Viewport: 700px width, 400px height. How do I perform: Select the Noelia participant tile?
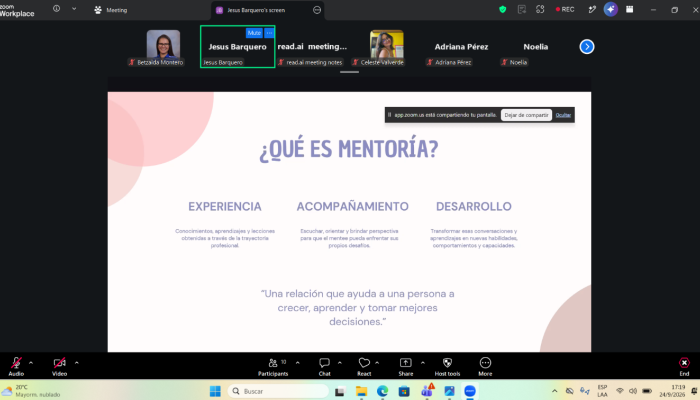tap(536, 46)
